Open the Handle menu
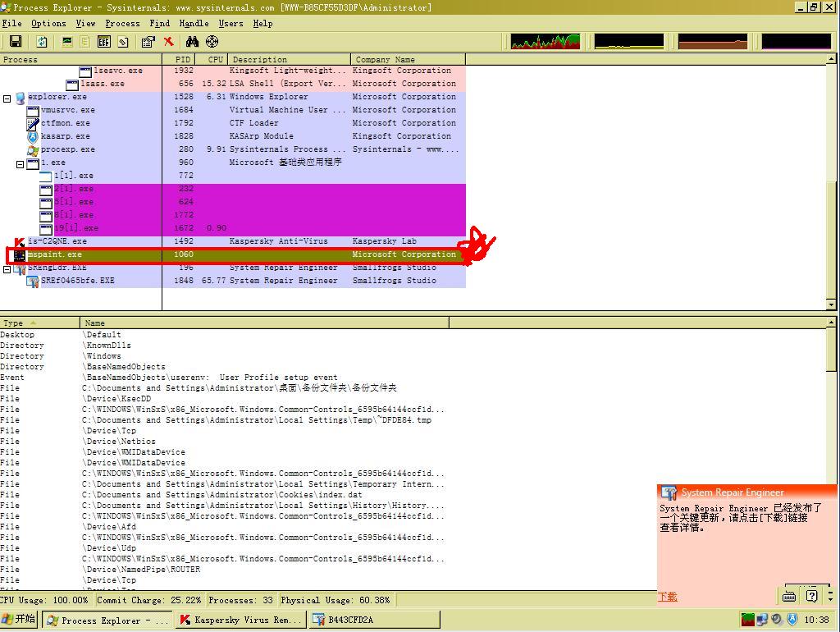The image size is (840, 632). [x=194, y=24]
